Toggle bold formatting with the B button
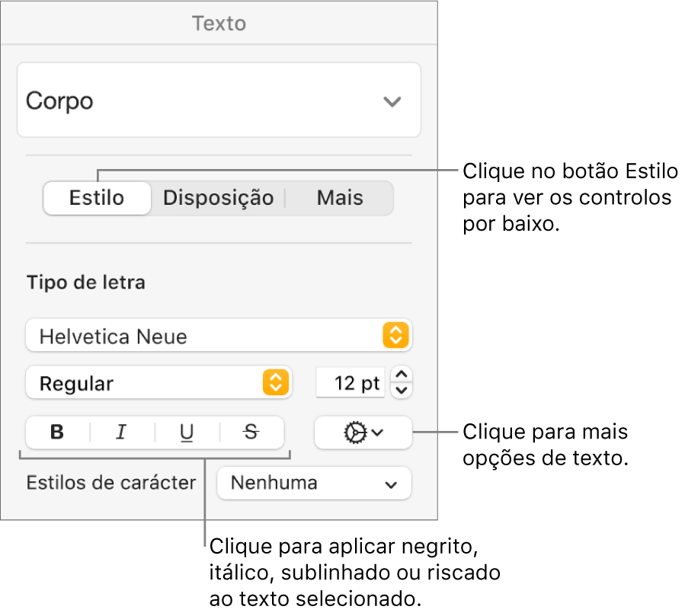This screenshot has width=685, height=616. coord(58,432)
